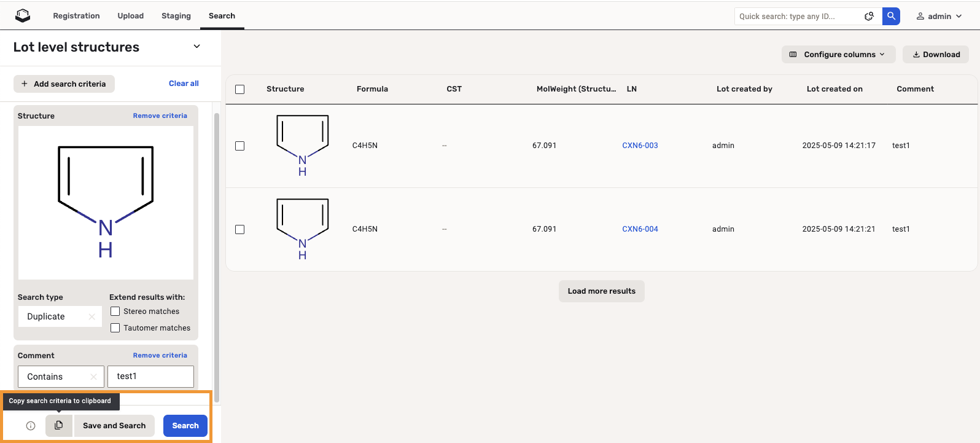The height and width of the screenshot is (443, 980).
Task: Open the Contains operator dropdown
Action: tap(55, 377)
